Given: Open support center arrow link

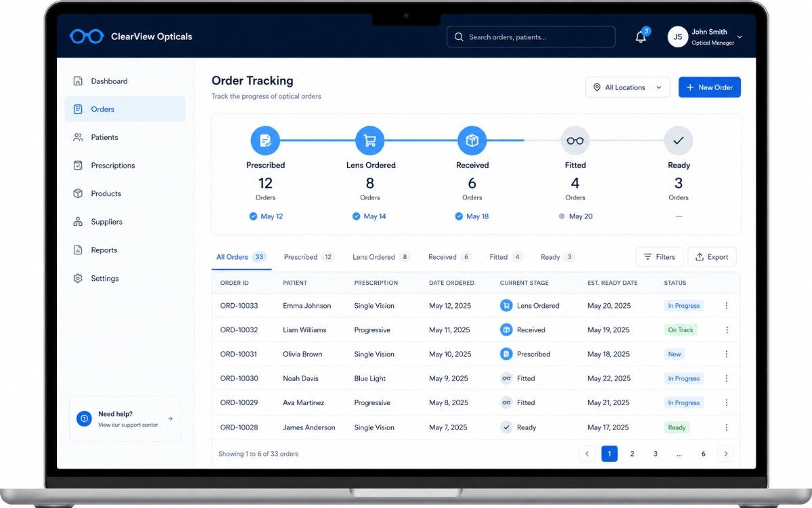Looking at the screenshot, I should point(170,419).
